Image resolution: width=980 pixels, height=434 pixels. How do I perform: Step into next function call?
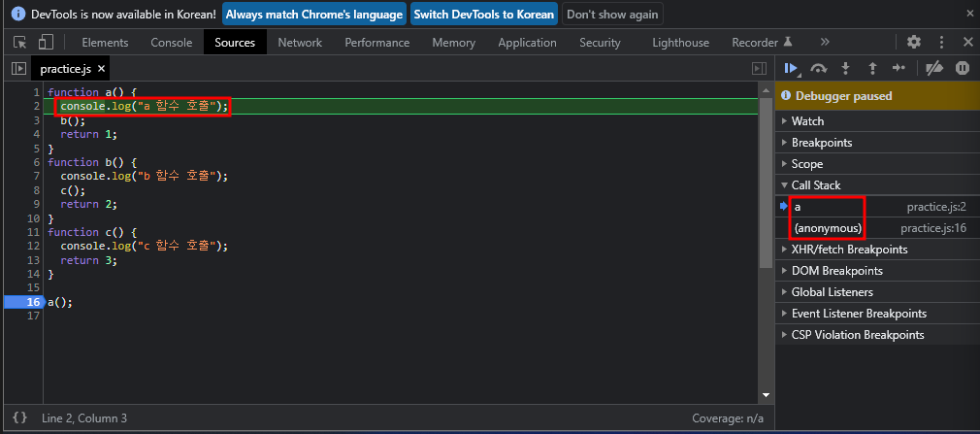846,68
